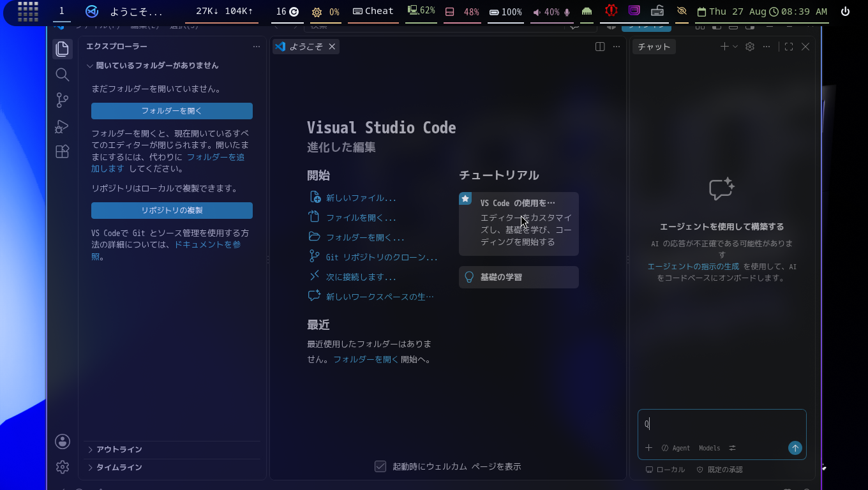
Task: Split the editor to the right
Action: [x=600, y=47]
